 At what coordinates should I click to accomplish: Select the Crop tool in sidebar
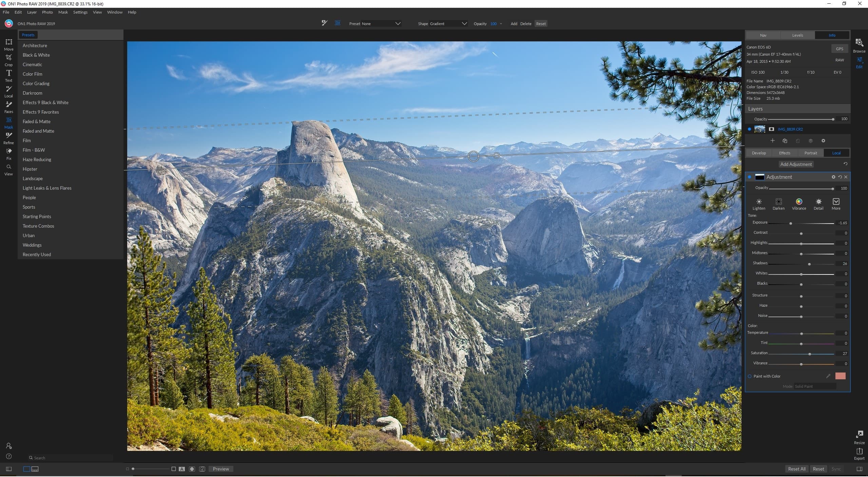(x=9, y=57)
